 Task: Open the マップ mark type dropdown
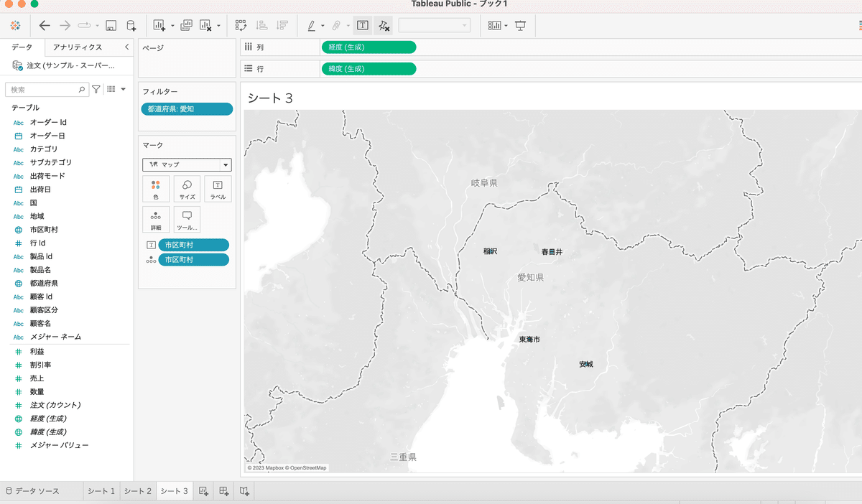click(187, 164)
